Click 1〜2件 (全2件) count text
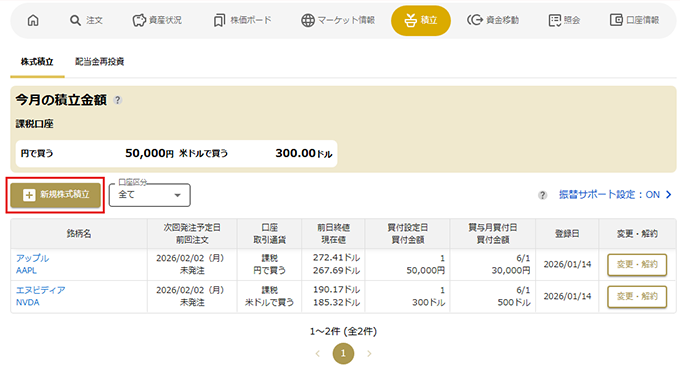 point(343,332)
